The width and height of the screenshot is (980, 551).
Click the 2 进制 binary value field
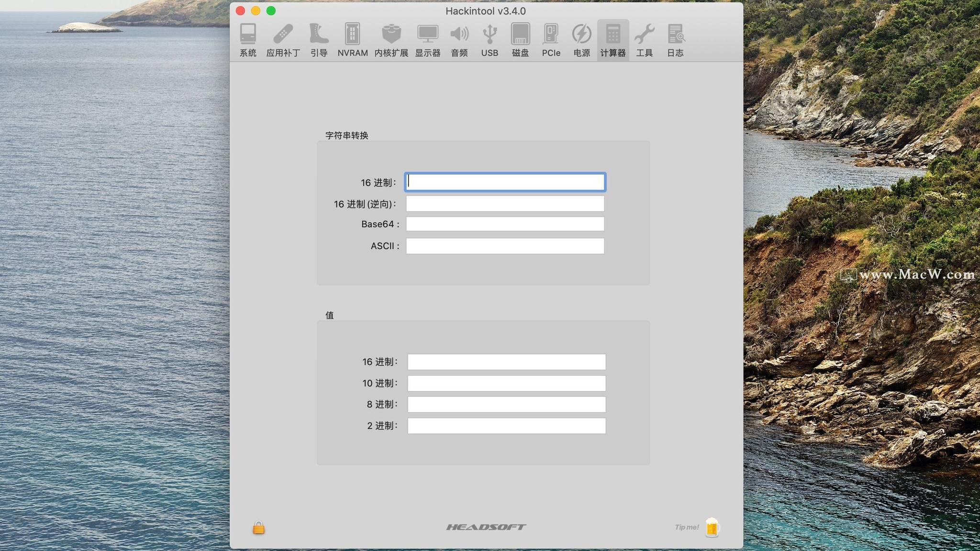pyautogui.click(x=506, y=426)
